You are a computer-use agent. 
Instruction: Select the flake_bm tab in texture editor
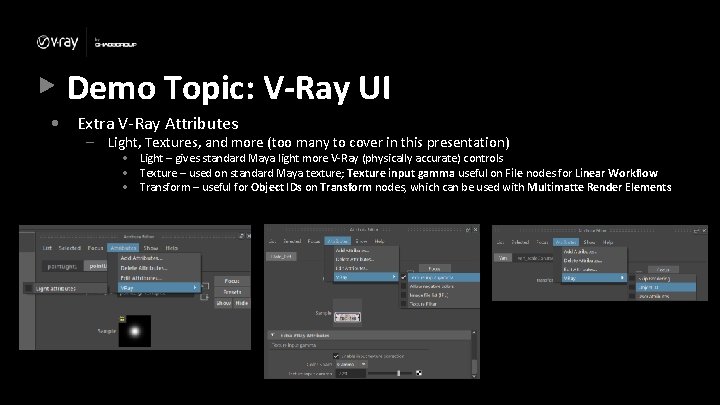tap(281, 257)
